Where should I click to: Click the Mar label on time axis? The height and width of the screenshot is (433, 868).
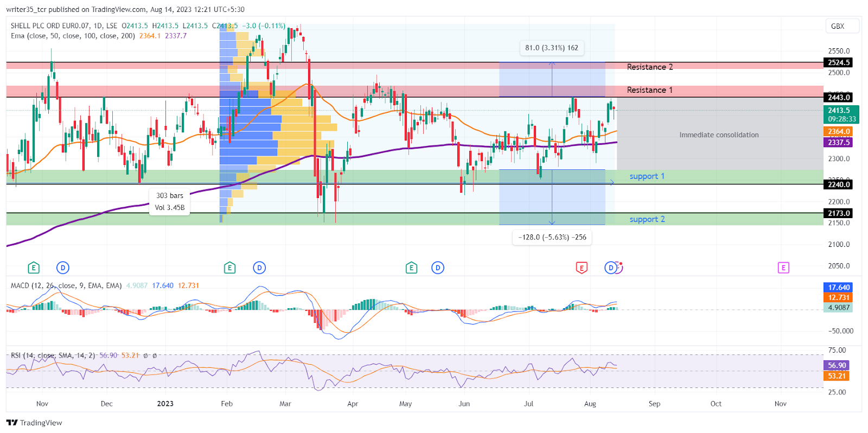click(x=285, y=404)
